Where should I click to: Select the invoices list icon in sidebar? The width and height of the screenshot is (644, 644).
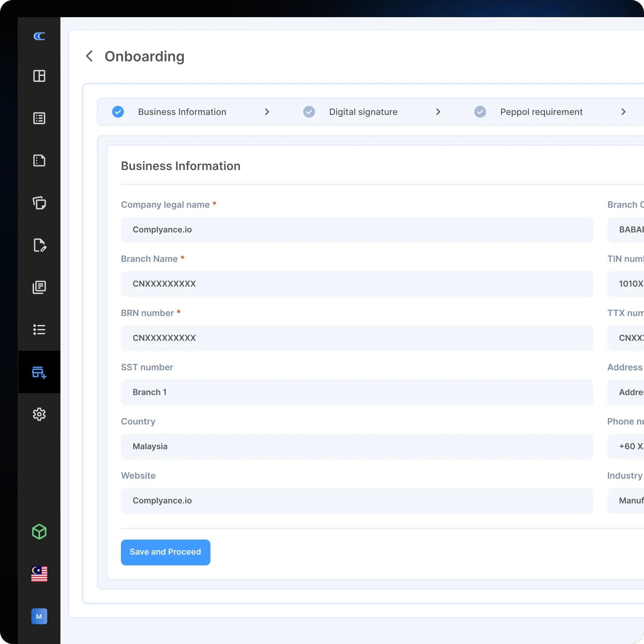pos(39,118)
